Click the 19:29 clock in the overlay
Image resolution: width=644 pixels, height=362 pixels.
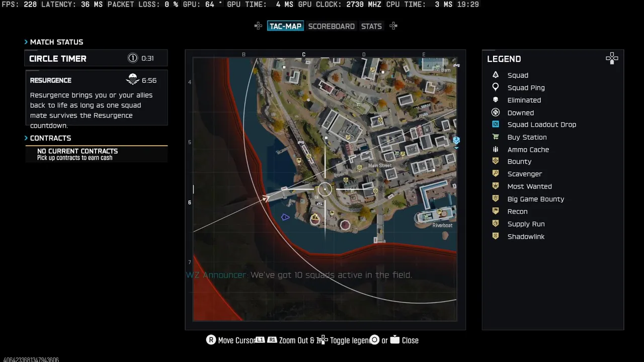point(467,5)
